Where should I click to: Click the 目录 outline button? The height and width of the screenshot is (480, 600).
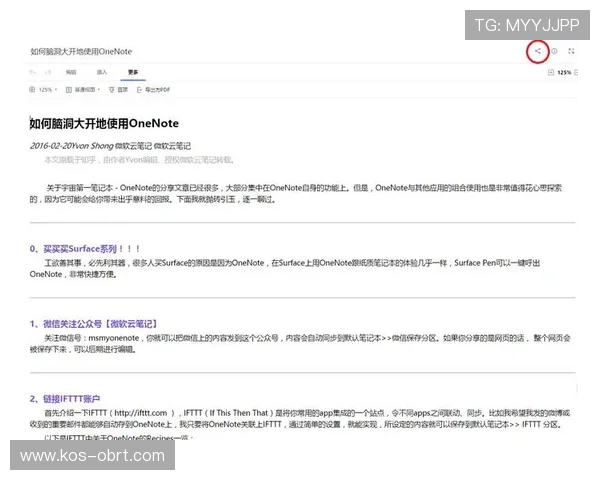118,90
